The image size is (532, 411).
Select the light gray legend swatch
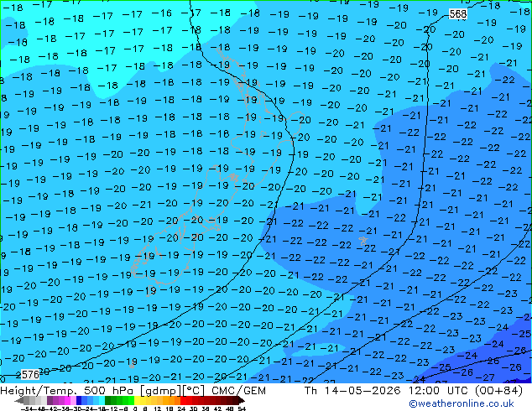click(44, 400)
